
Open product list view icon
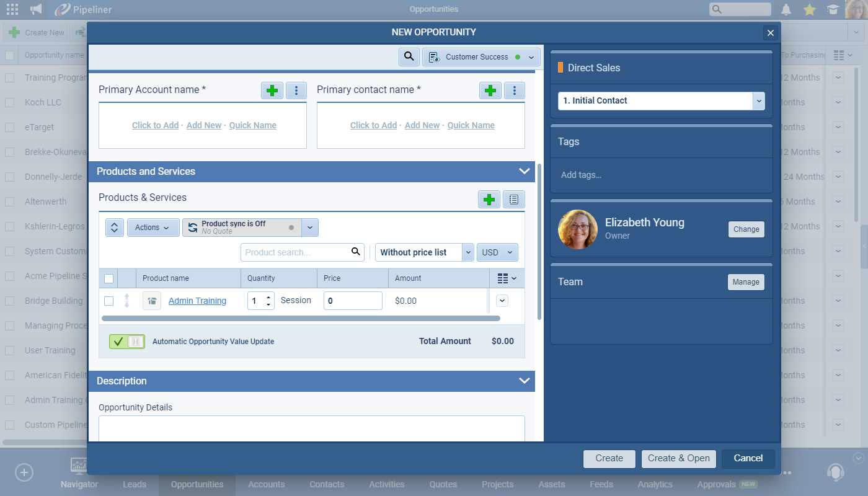click(514, 199)
